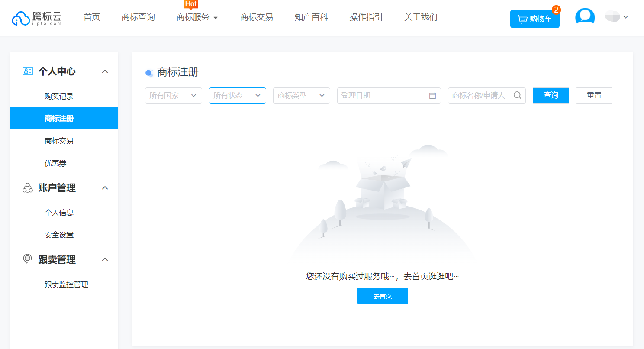Click the calendar icon in 受理日期 field

coord(432,95)
